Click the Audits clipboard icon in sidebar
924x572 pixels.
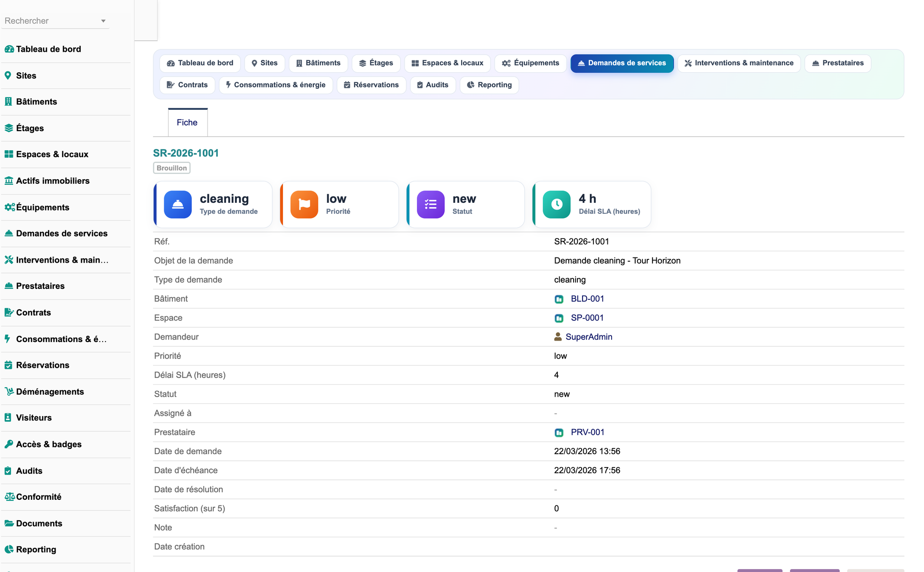pyautogui.click(x=8, y=471)
